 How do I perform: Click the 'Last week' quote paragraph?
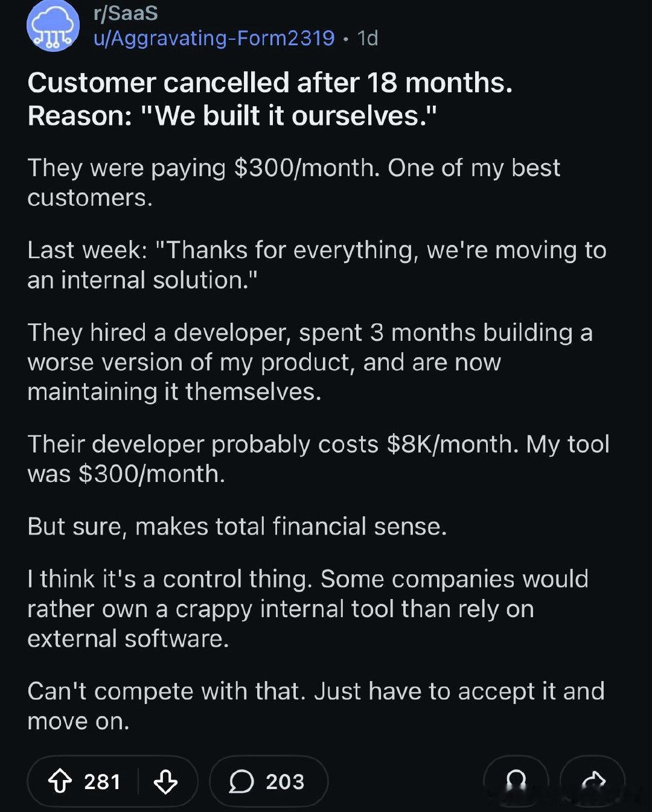316,264
